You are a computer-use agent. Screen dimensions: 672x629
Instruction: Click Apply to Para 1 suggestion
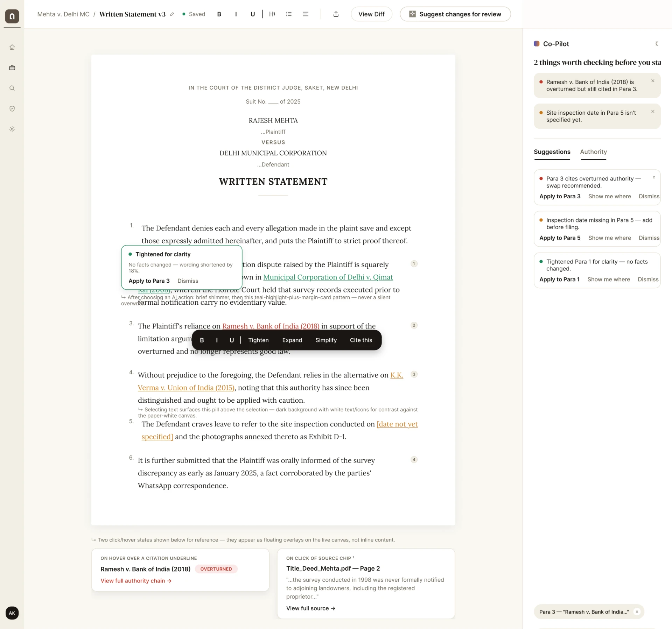pos(559,280)
